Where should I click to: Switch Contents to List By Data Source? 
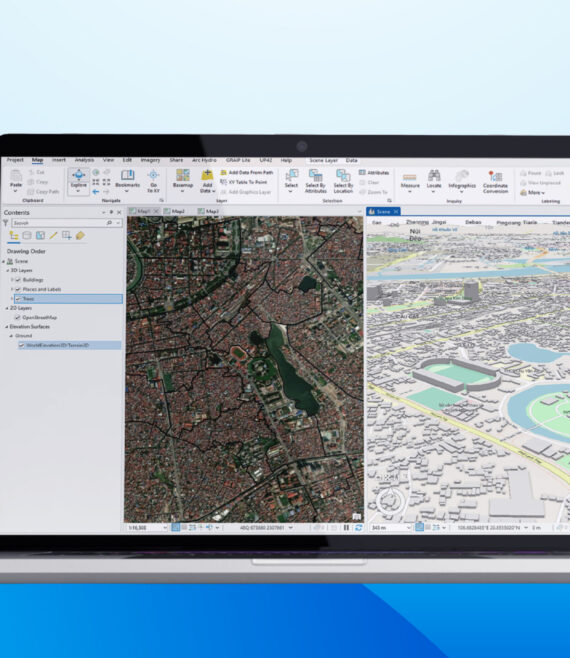tap(27, 235)
